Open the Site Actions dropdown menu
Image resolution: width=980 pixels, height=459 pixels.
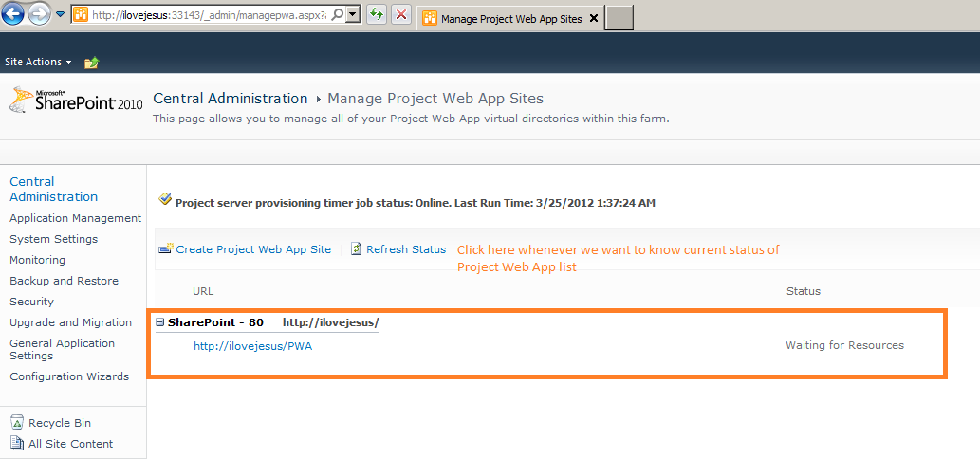click(x=38, y=62)
